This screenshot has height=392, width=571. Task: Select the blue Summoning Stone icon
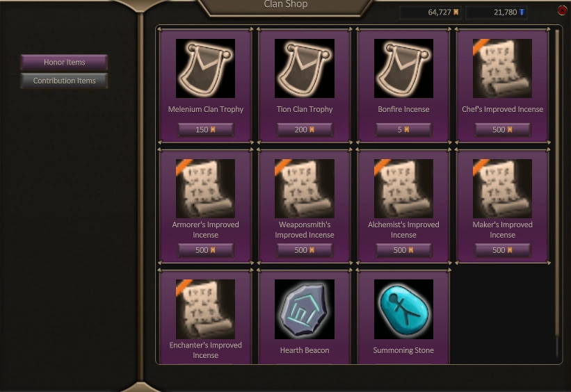click(403, 309)
